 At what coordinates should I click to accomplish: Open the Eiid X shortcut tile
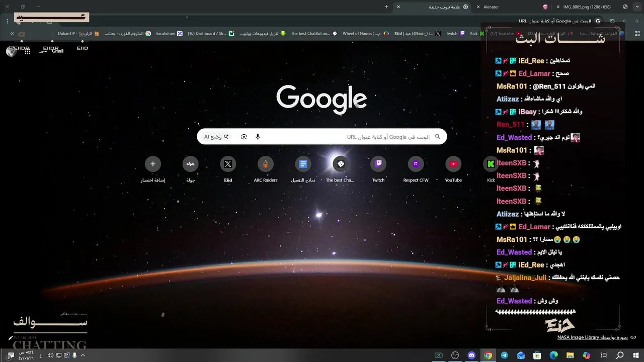pyautogui.click(x=228, y=169)
